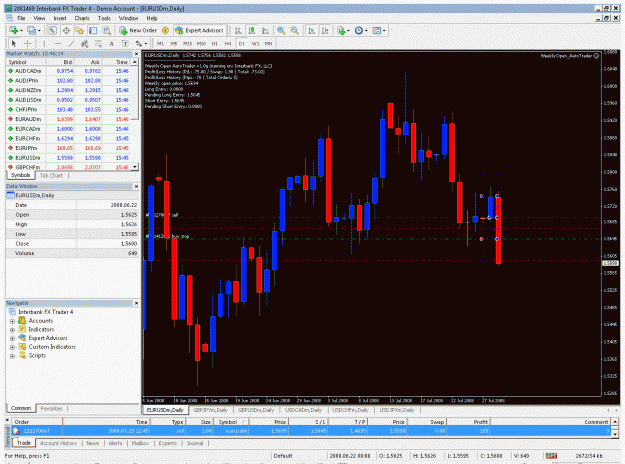Toggle chart auto scroll icon
The height and width of the screenshot is (464, 625).
(312, 30)
